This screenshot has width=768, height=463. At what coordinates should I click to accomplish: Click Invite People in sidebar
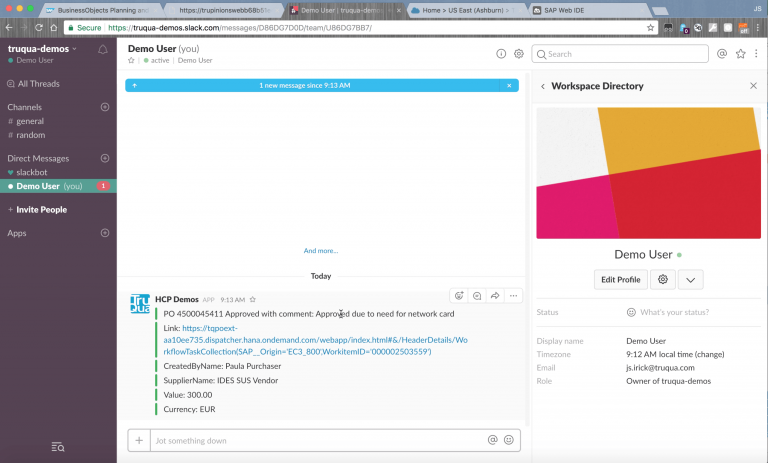pyautogui.click(x=41, y=210)
